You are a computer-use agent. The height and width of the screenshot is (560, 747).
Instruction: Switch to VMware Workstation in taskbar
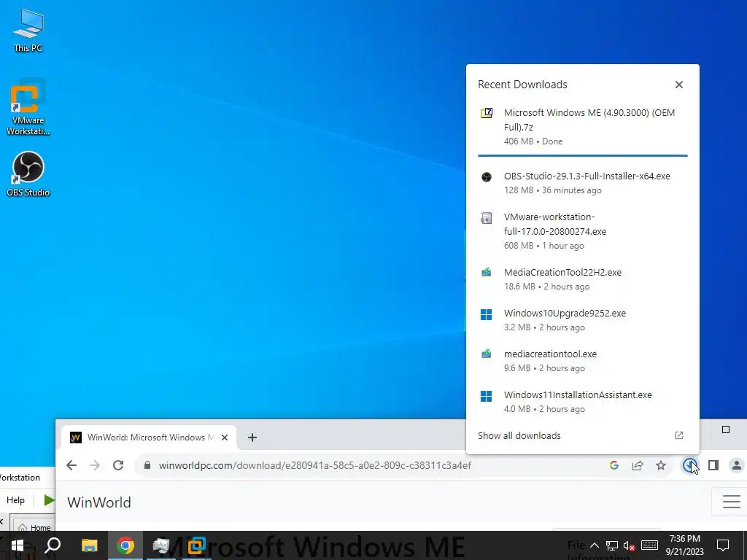[x=197, y=545]
